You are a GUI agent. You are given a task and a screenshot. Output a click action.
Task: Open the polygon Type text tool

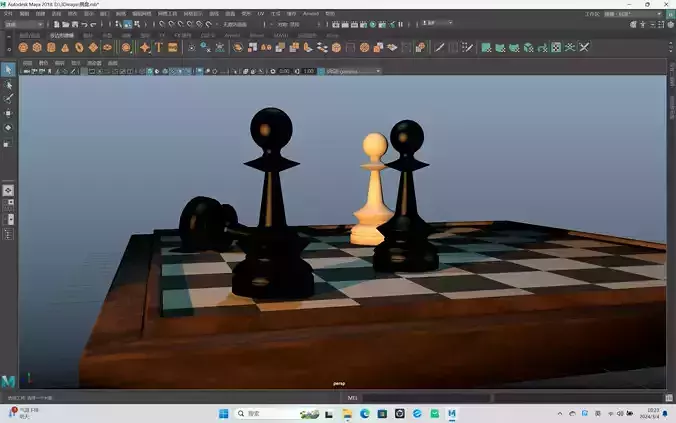[x=159, y=47]
